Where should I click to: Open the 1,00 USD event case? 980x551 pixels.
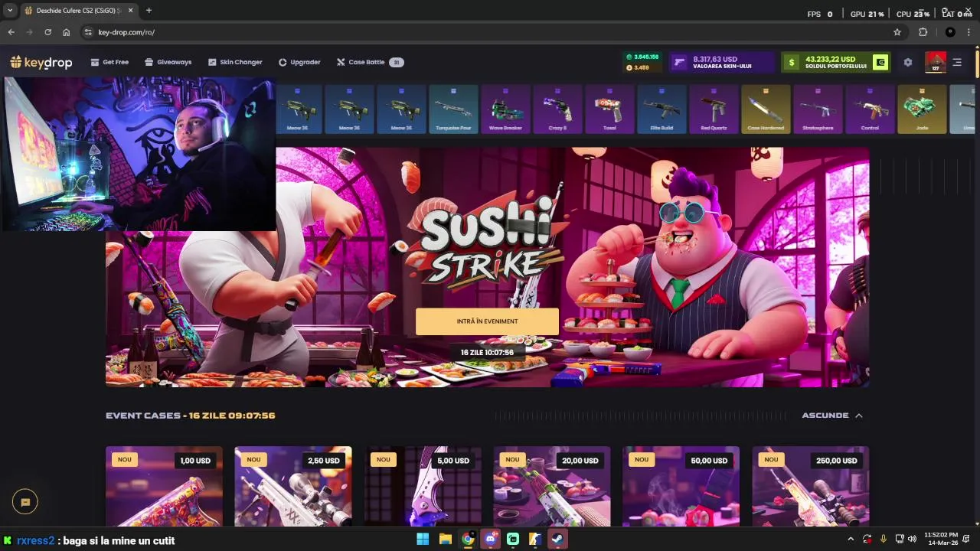(x=164, y=487)
